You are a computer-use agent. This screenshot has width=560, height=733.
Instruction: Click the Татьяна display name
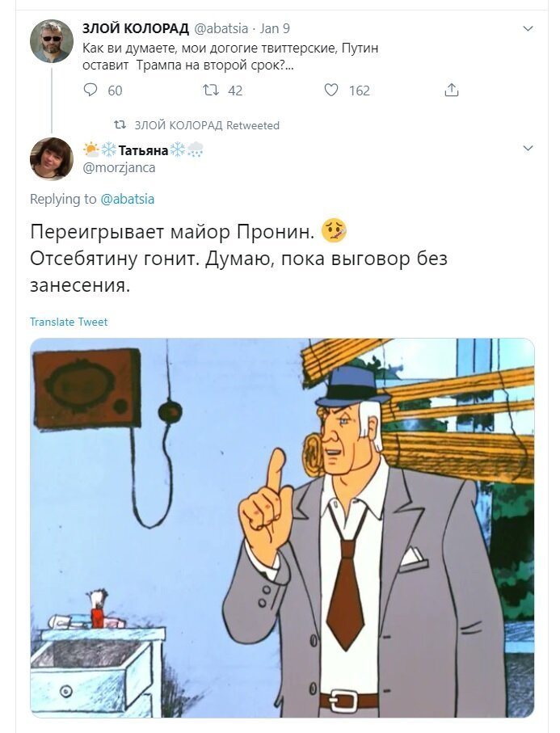coord(143,150)
